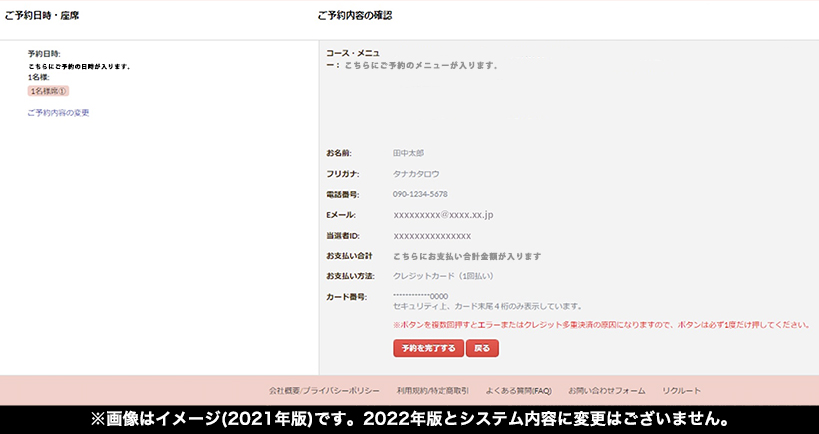Click the リクルート footer link
The height and width of the screenshot is (434, 819).
[x=681, y=390]
